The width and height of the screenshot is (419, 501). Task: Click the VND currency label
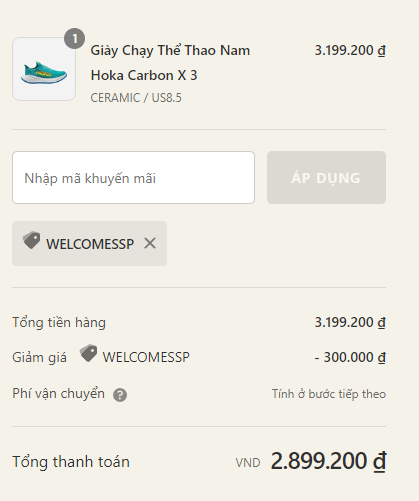tap(248, 463)
